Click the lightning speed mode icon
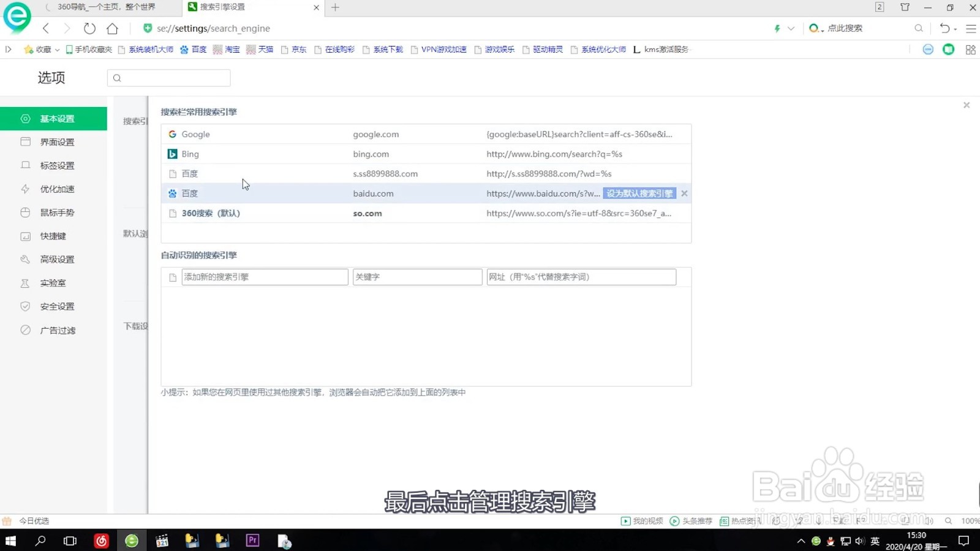The image size is (980, 551). click(x=777, y=28)
